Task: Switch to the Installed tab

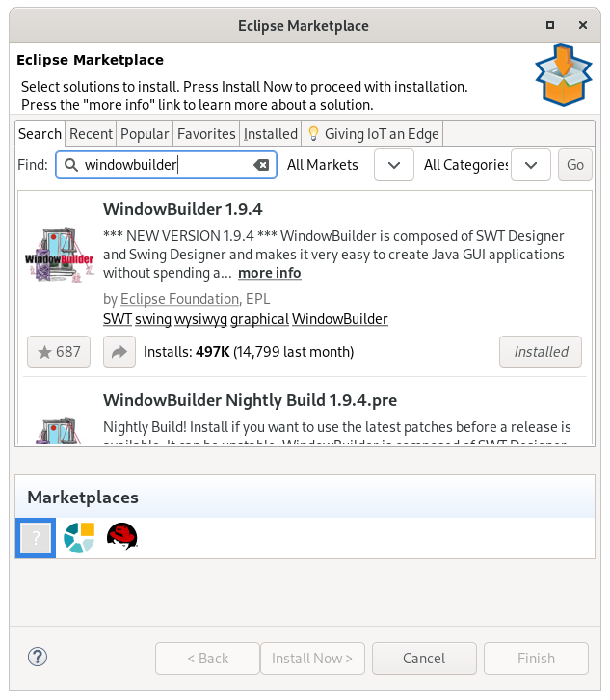Action: [271, 133]
